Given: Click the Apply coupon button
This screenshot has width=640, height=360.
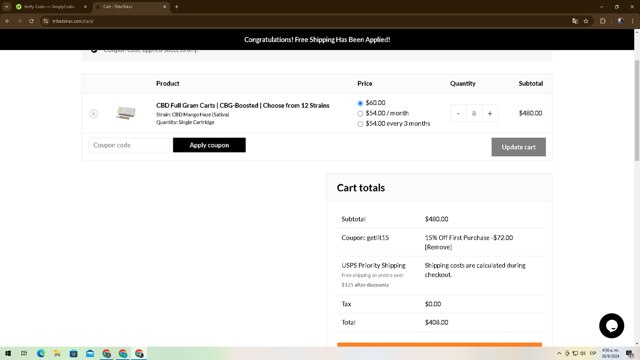Looking at the screenshot, I should (x=209, y=145).
